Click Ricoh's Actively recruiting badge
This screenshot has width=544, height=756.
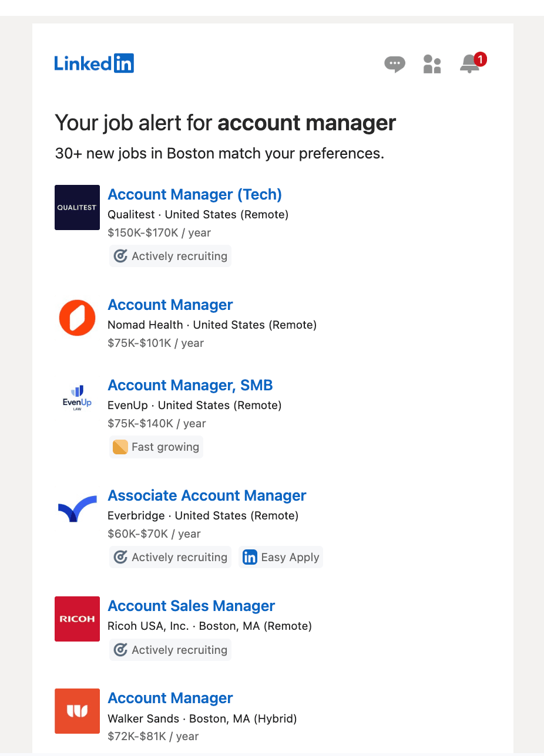170,650
